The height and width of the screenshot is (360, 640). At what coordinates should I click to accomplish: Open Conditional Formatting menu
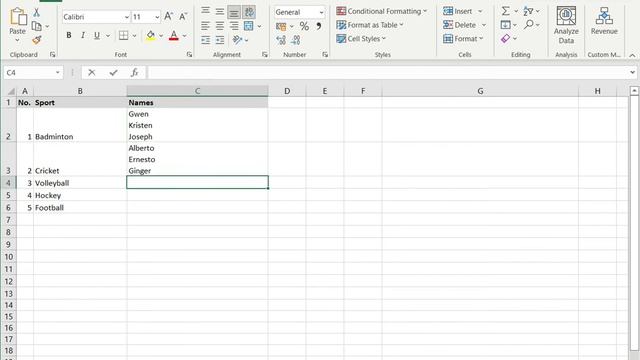click(382, 11)
